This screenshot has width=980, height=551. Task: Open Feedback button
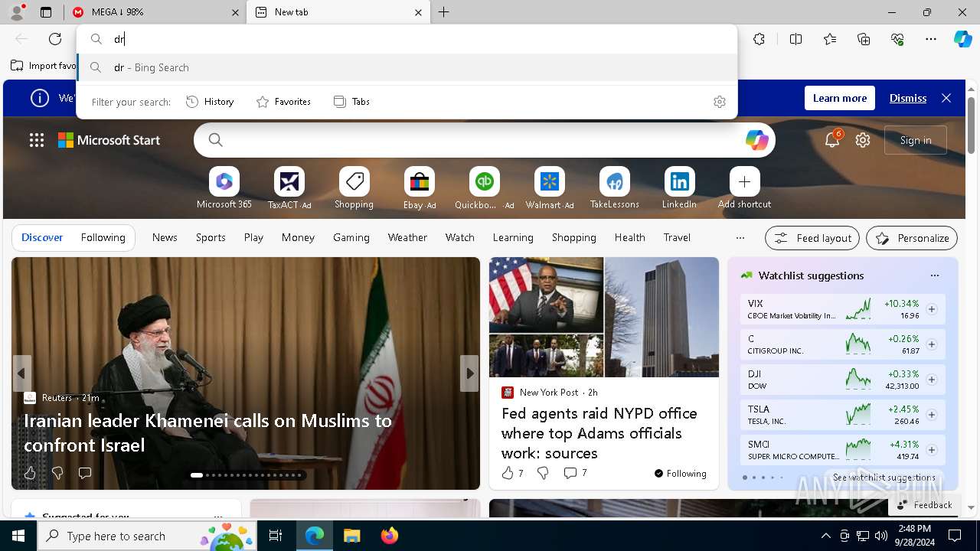(x=924, y=505)
